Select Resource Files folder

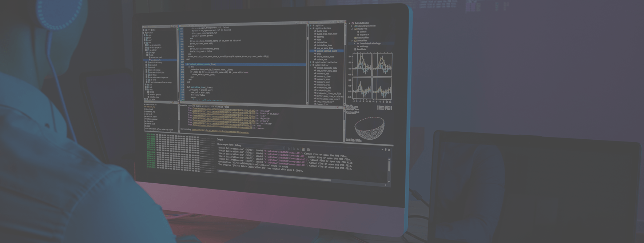coord(363,37)
